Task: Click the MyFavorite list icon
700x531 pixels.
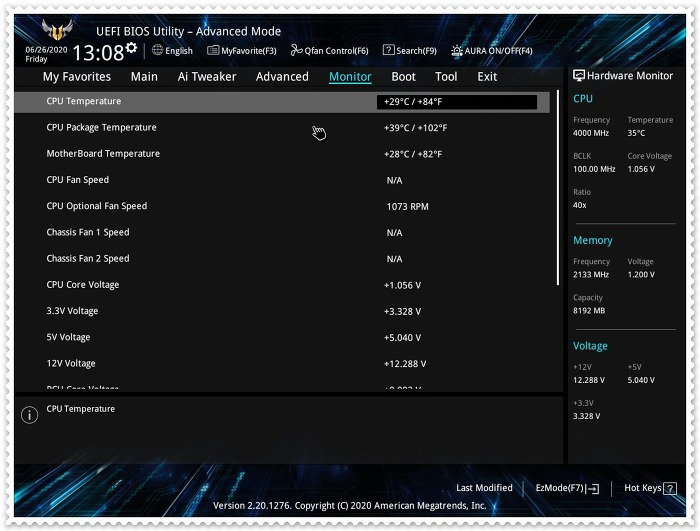Action: click(x=213, y=50)
